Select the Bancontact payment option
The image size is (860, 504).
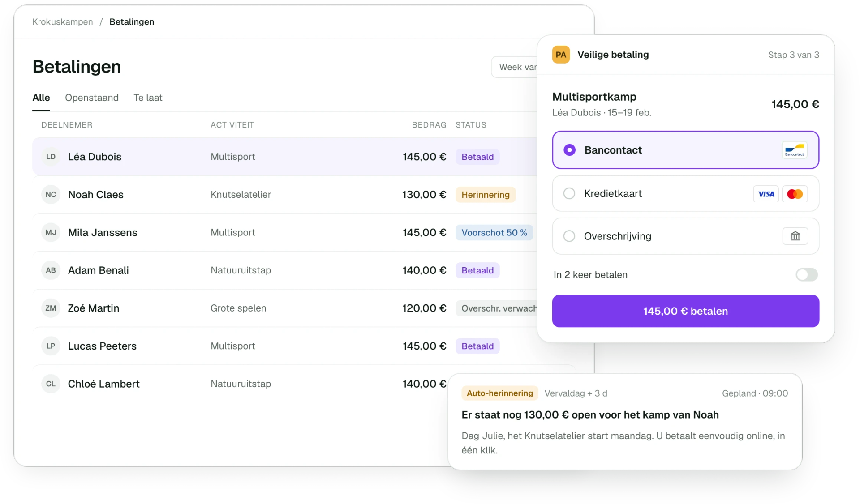[x=685, y=150]
